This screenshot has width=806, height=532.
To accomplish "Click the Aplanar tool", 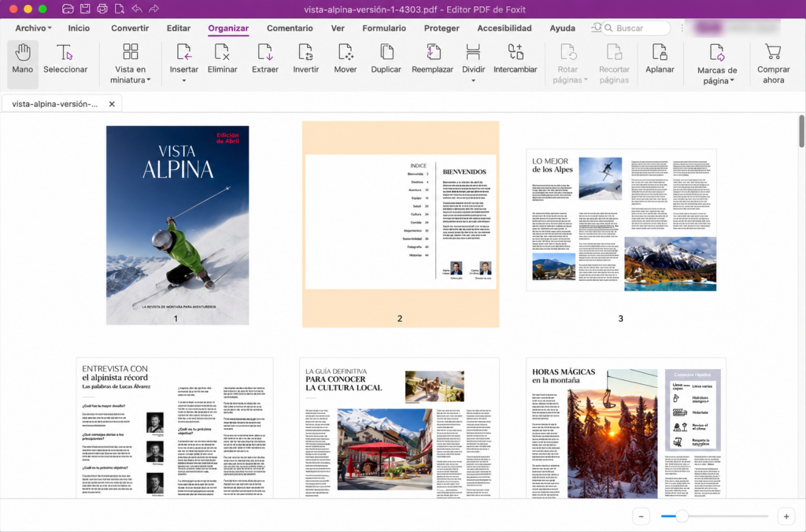I will [x=660, y=59].
